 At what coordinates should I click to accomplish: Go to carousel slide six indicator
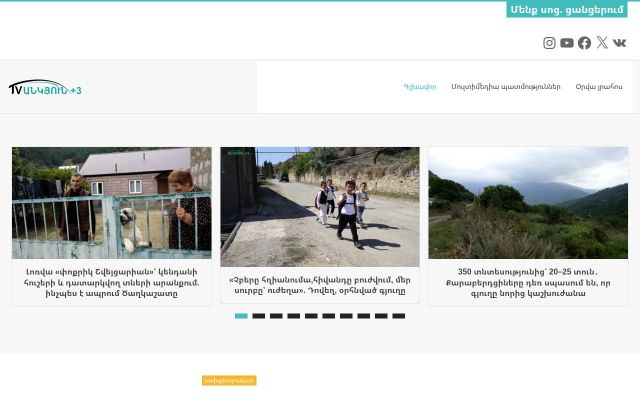(329, 316)
